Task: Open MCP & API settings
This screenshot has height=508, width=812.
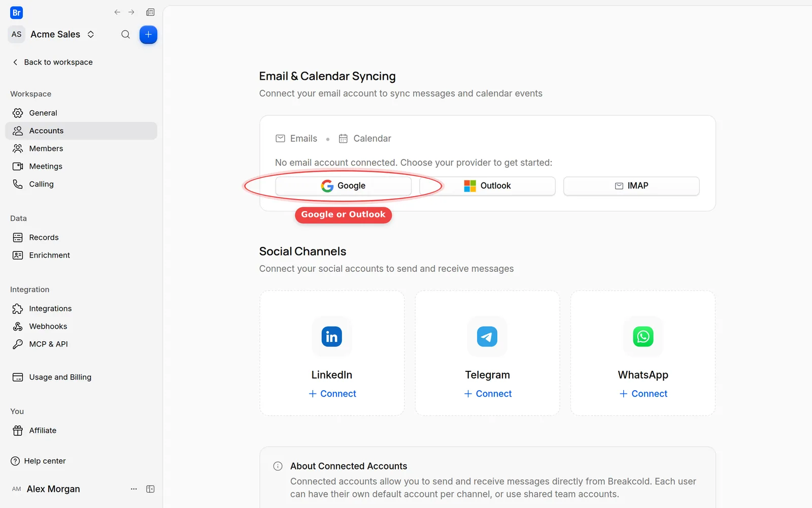Action: point(81,344)
